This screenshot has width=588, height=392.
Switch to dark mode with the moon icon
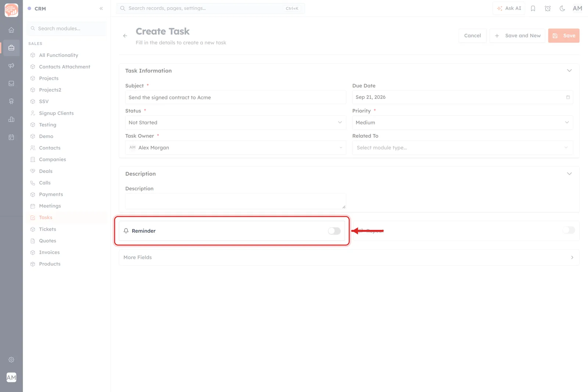[562, 8]
